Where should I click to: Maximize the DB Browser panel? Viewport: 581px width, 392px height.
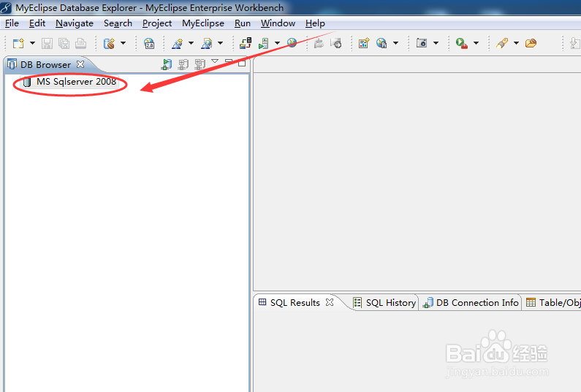point(242,63)
